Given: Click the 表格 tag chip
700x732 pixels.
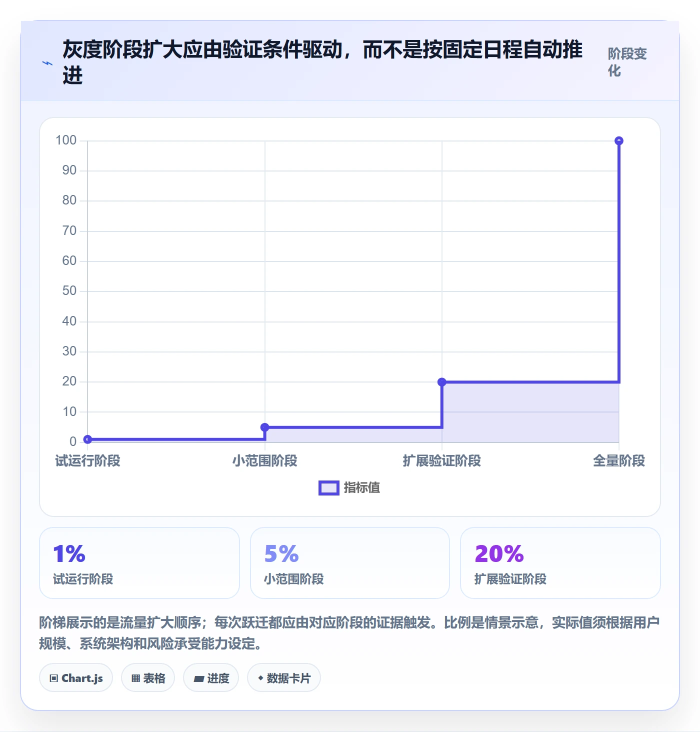Looking at the screenshot, I should pos(148,678).
